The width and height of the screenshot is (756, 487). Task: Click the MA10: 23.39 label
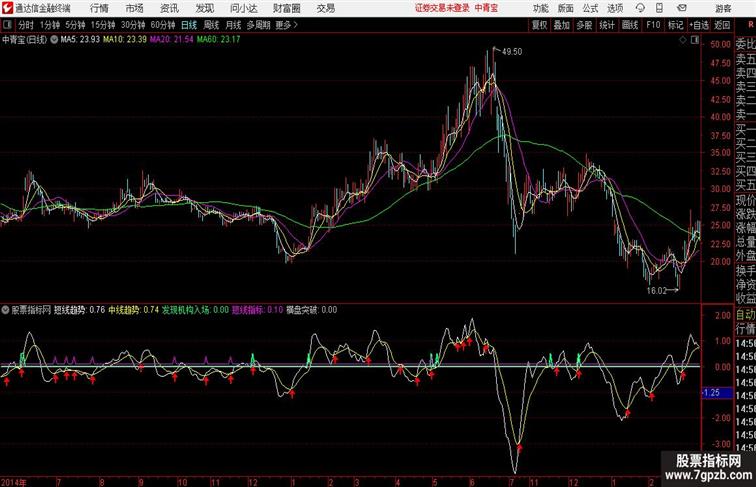point(125,40)
